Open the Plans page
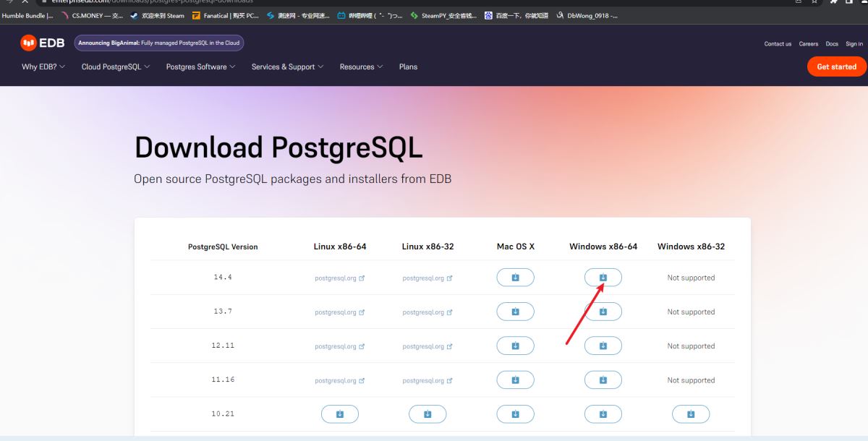The width and height of the screenshot is (868, 441). [408, 67]
